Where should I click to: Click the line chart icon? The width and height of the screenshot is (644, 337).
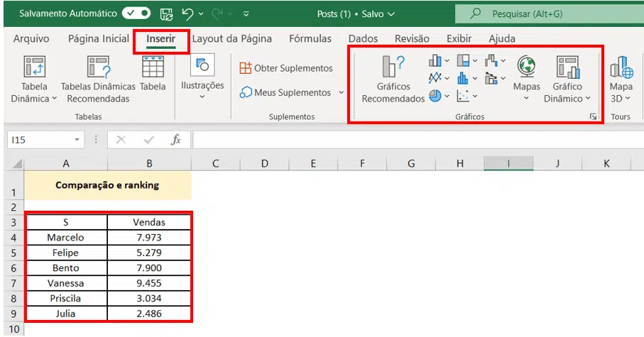pos(435,78)
